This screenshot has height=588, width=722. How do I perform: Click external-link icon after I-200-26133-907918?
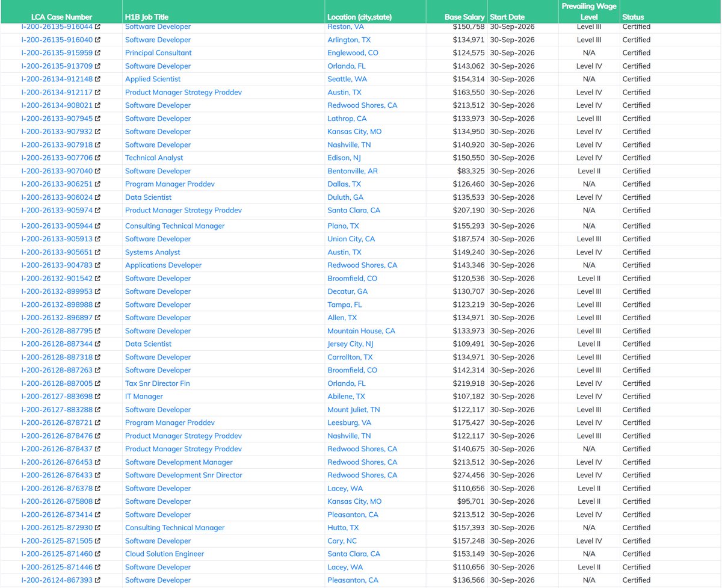(x=97, y=145)
